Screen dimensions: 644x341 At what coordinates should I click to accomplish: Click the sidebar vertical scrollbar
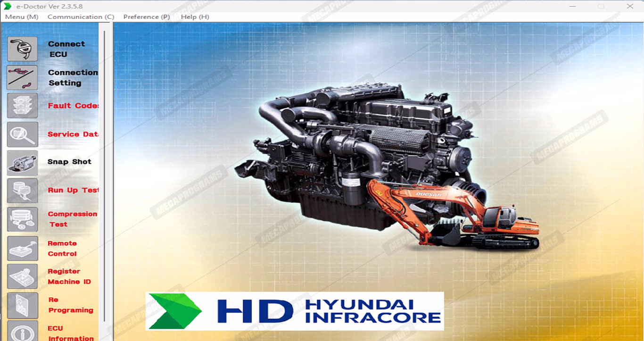tap(105, 179)
